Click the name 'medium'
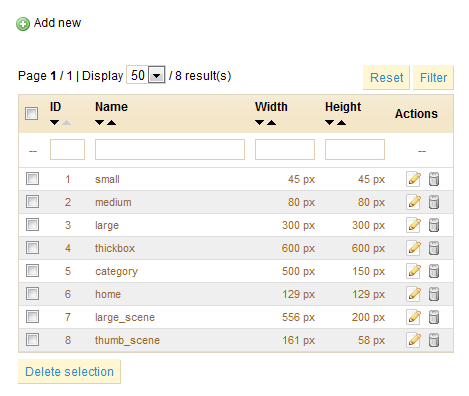 pos(113,202)
